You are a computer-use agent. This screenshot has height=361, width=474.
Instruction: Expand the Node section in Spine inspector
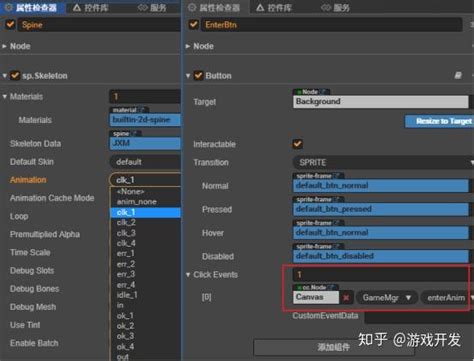click(x=4, y=46)
